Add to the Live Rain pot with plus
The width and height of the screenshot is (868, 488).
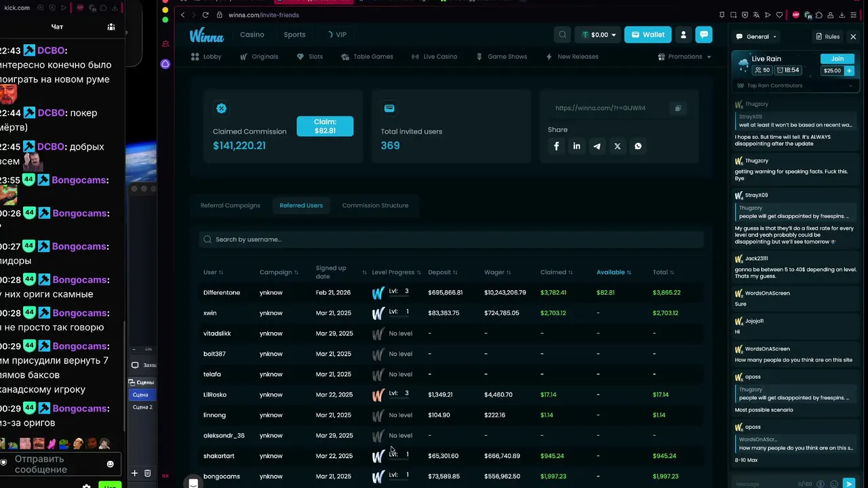[x=849, y=70]
